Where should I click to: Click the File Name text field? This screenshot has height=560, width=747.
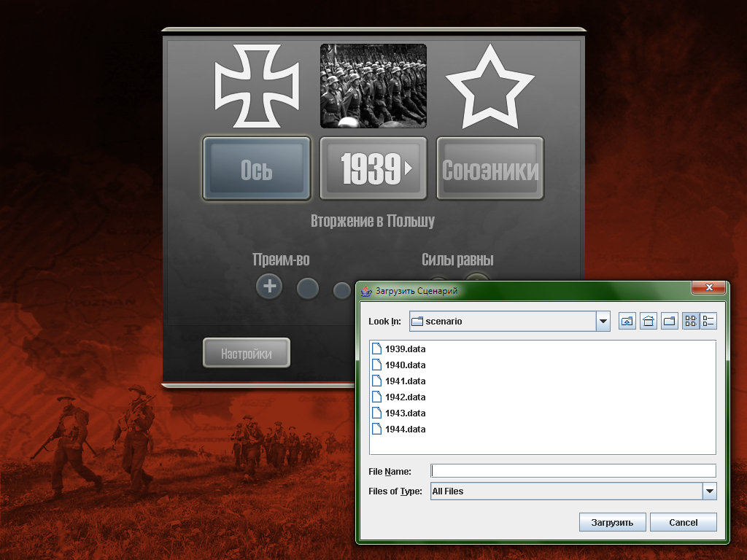(573, 471)
